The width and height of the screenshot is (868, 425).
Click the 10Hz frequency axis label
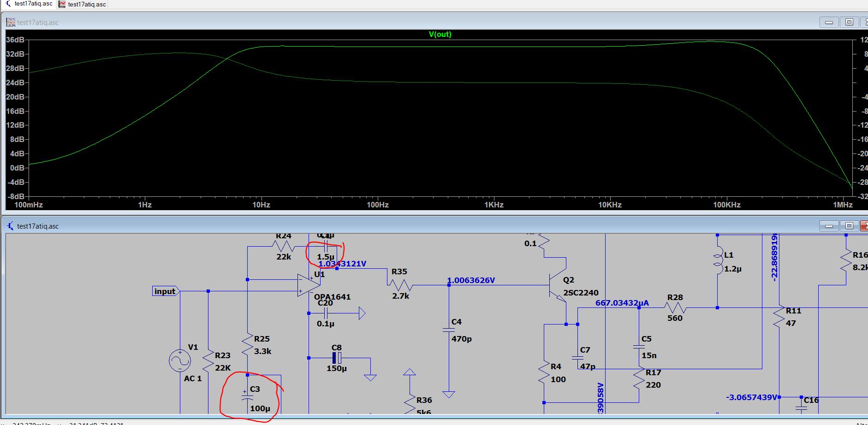click(x=261, y=205)
